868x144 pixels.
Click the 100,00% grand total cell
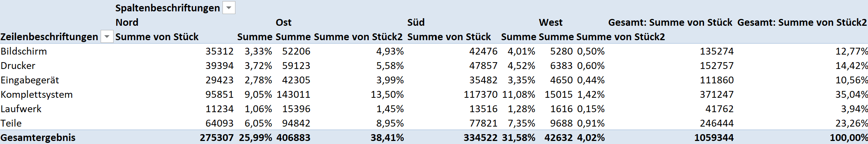click(849, 138)
